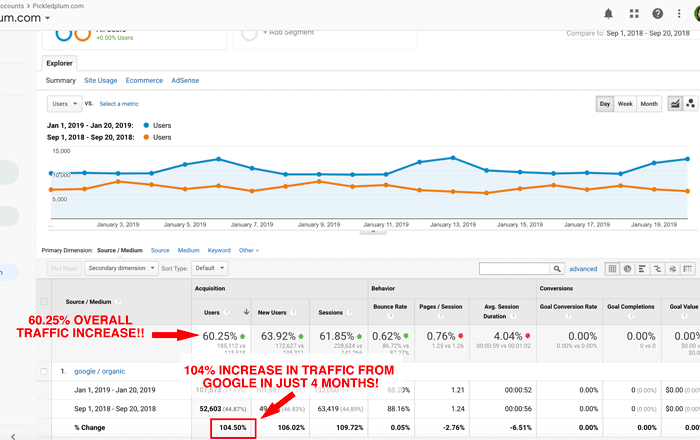Click the Users column header
Image resolution: width=700 pixels, height=440 pixels.
[x=212, y=312]
